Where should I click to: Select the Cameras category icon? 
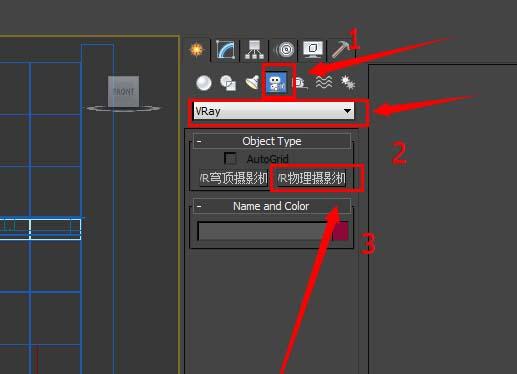coord(277,83)
